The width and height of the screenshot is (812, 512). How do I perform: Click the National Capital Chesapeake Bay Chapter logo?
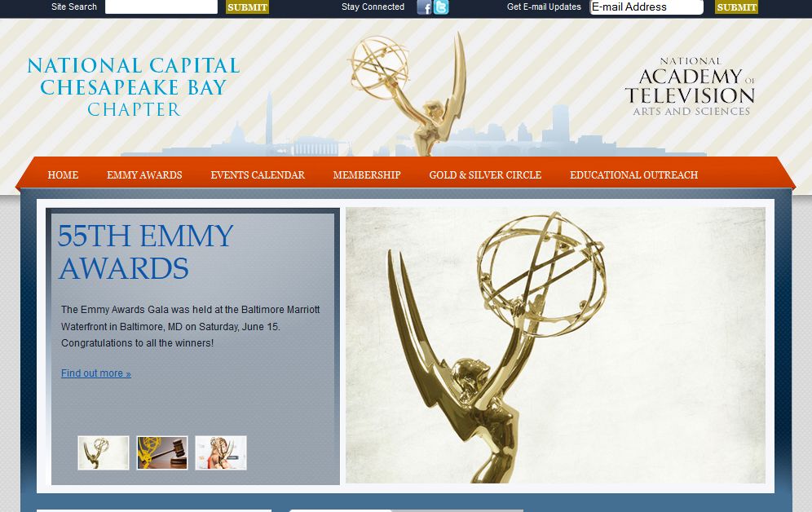pos(134,87)
